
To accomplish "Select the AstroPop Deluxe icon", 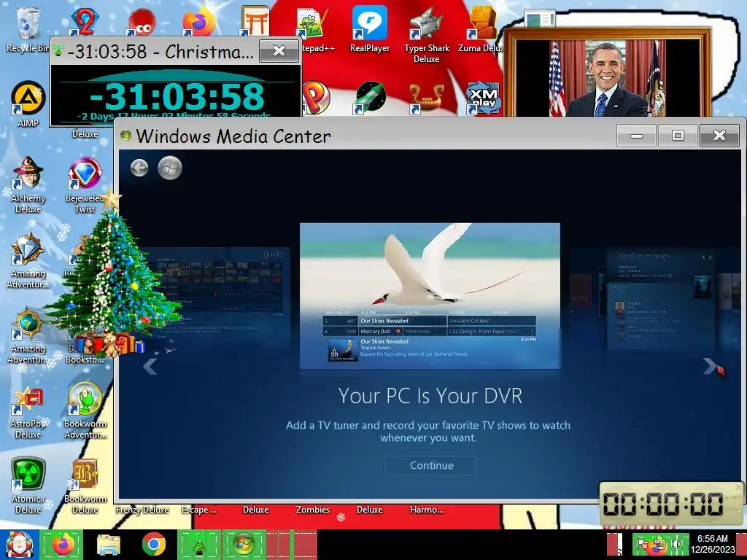I will click(28, 411).
